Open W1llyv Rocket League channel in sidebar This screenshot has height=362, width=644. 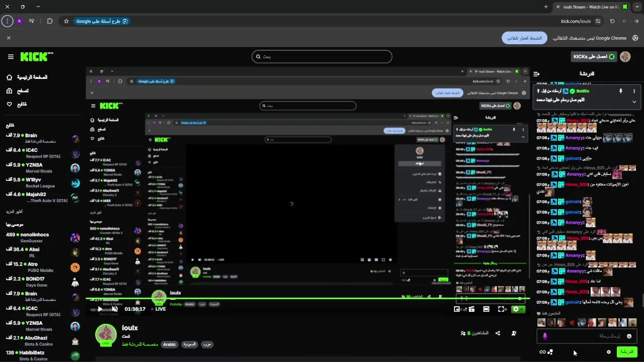[x=42, y=183]
